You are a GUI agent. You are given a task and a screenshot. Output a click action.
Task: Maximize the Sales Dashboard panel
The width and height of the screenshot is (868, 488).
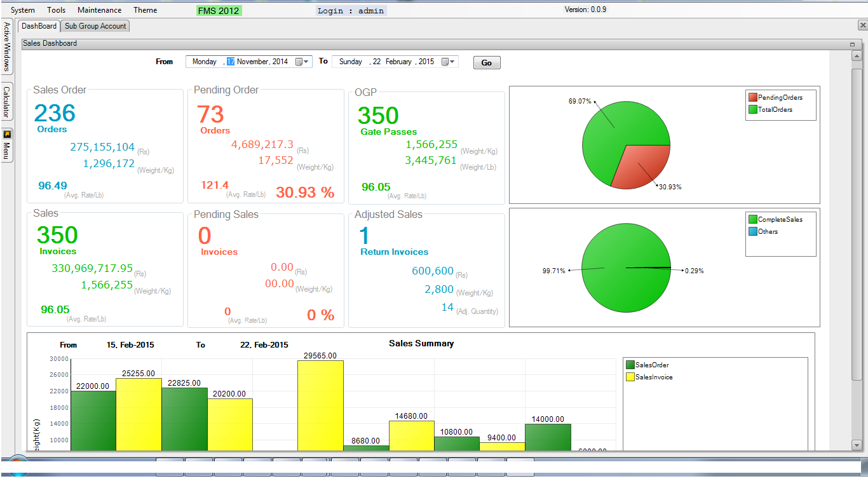pyautogui.click(x=851, y=44)
